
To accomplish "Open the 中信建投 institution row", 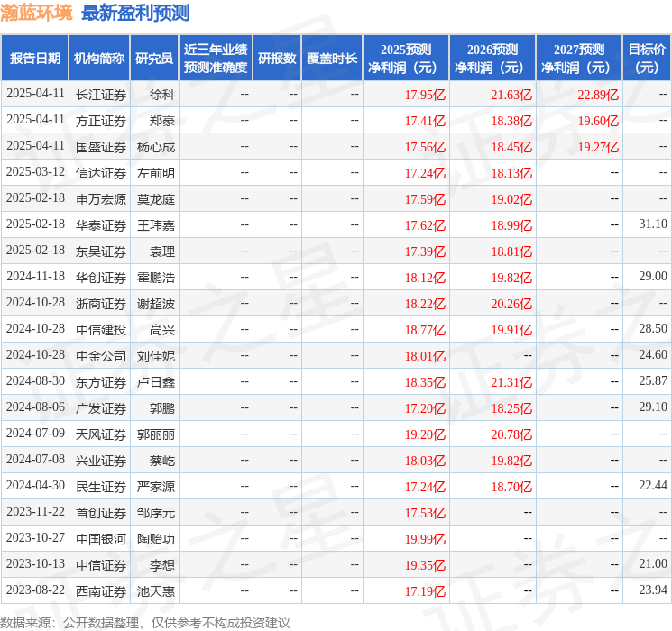I will (x=101, y=330).
